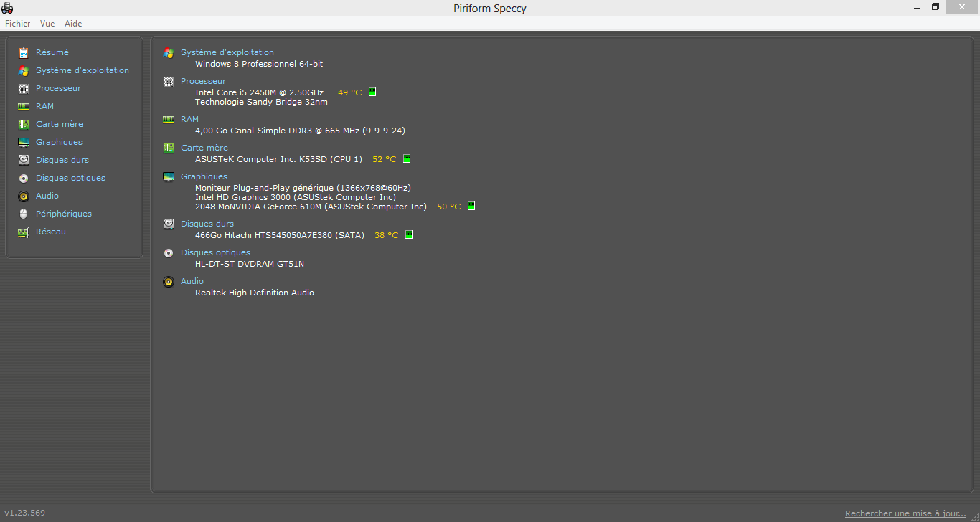
Task: Open Disques durs section in sidebar
Action: click(x=62, y=160)
